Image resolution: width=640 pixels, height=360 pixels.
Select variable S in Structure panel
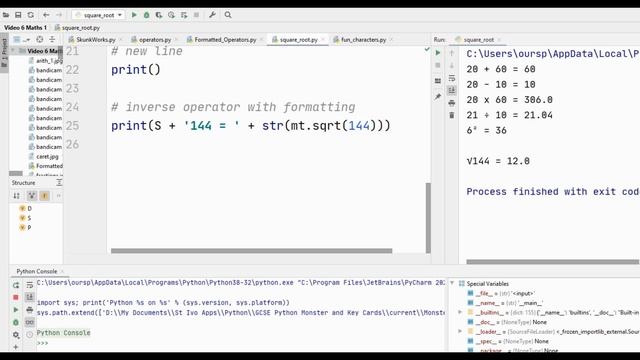click(x=25, y=218)
